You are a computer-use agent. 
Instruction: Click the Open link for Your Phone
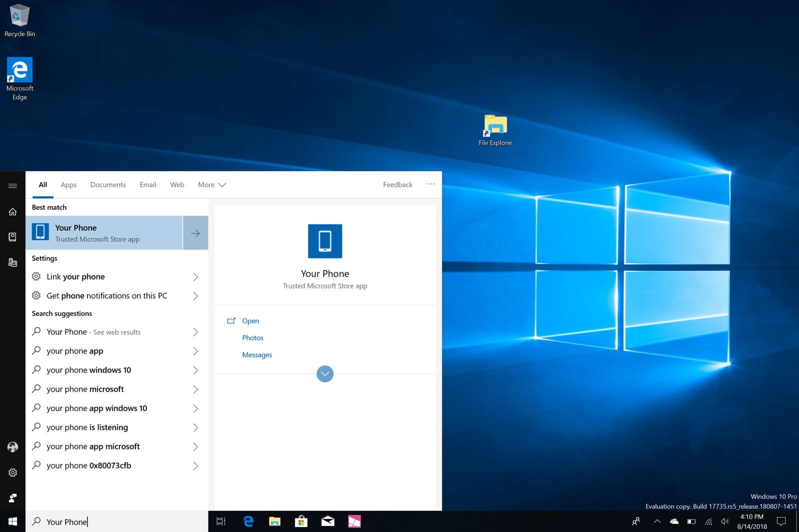[x=250, y=321]
